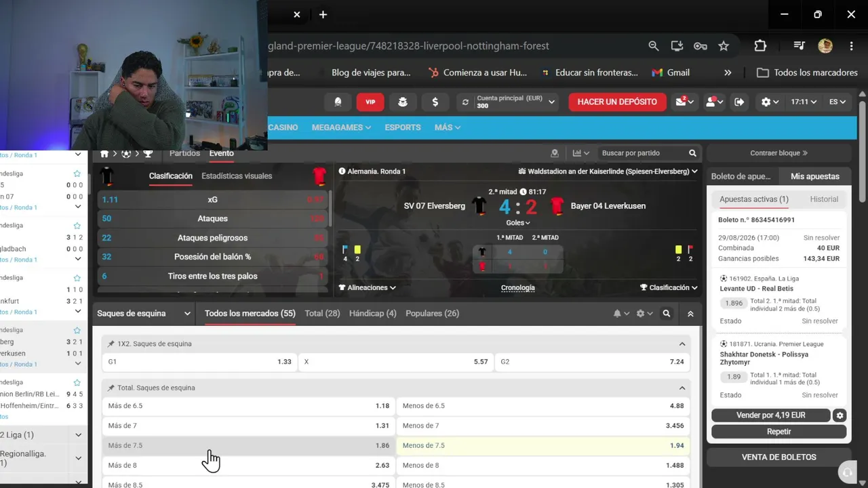The height and width of the screenshot is (488, 868).
Task: Bet on 'Más de 7.5' at 1.86
Action: pyautogui.click(x=248, y=445)
